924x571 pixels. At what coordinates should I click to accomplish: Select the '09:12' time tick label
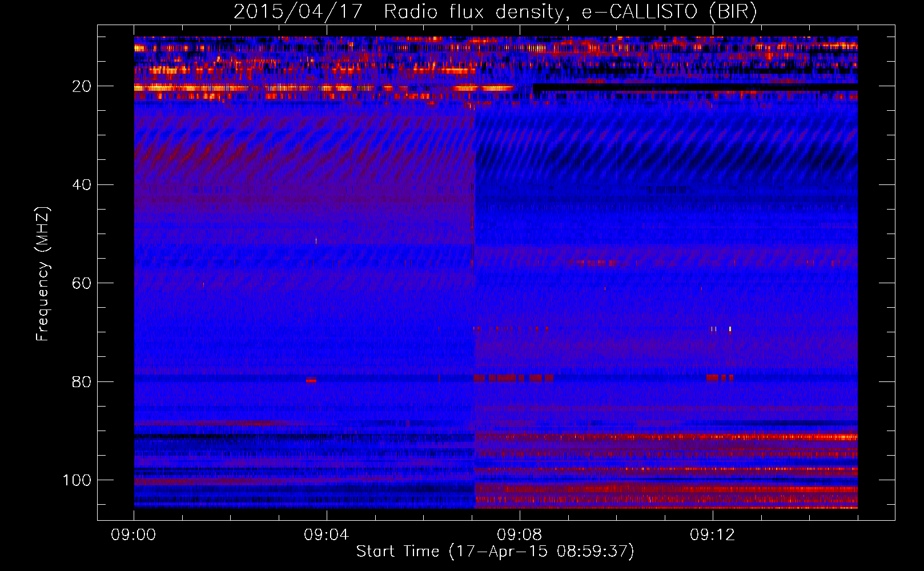point(712,535)
